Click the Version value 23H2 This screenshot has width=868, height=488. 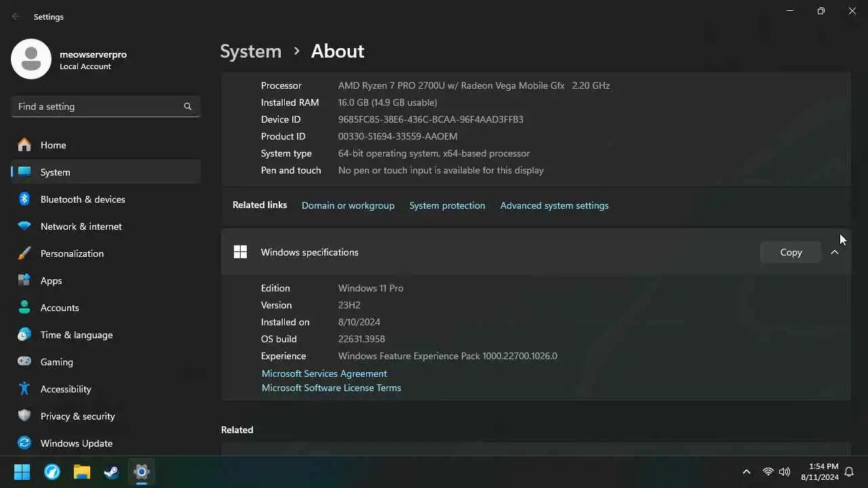[349, 305]
